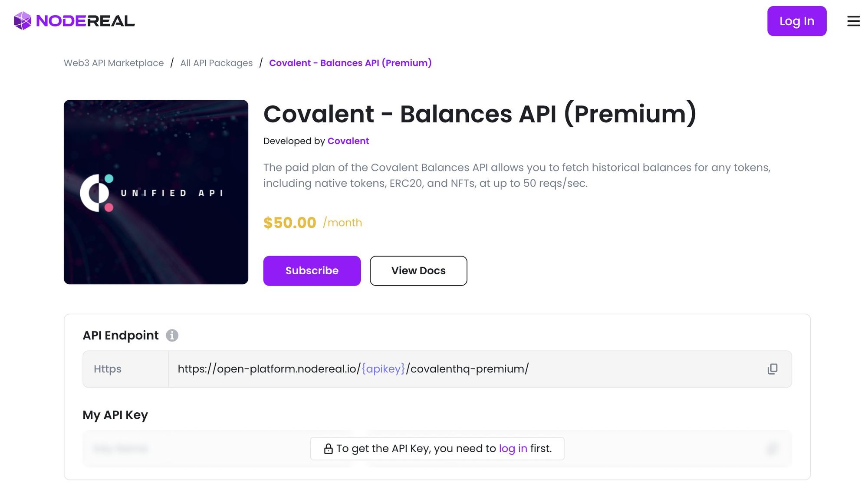Select the {apikey} placeholder in the URL
The height and width of the screenshot is (490, 868).
point(383,369)
